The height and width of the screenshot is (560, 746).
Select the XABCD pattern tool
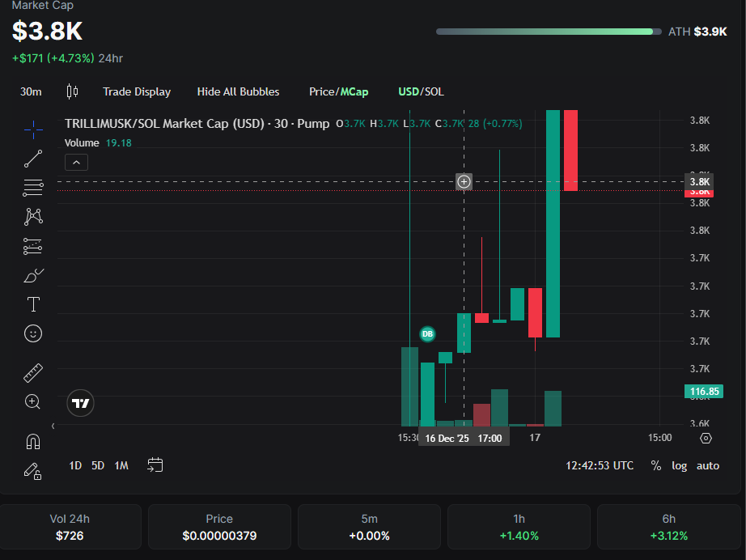click(33, 217)
